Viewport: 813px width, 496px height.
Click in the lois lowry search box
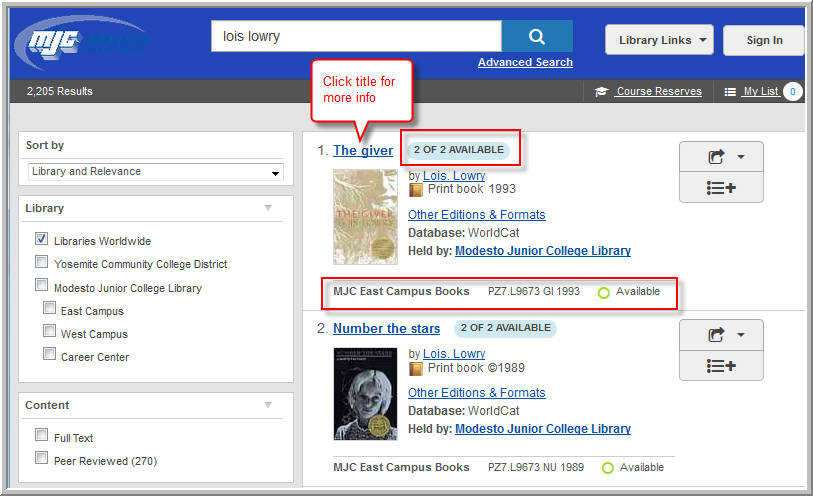point(356,36)
